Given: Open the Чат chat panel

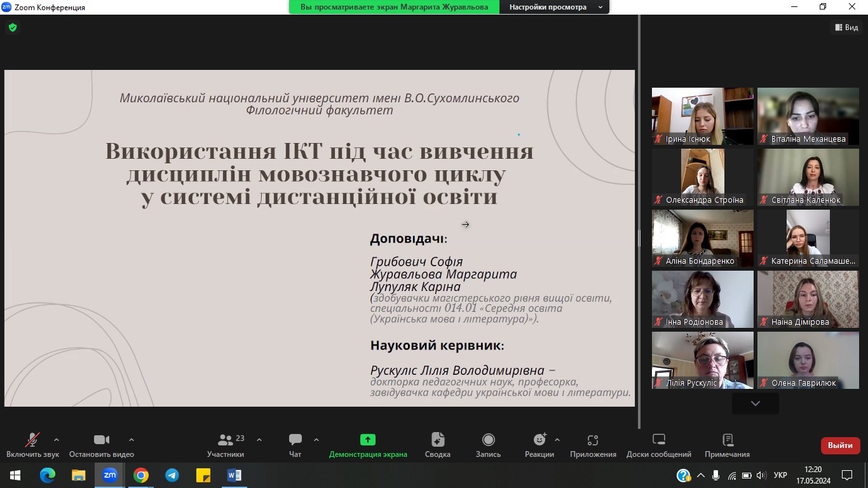Looking at the screenshot, I should click(295, 445).
